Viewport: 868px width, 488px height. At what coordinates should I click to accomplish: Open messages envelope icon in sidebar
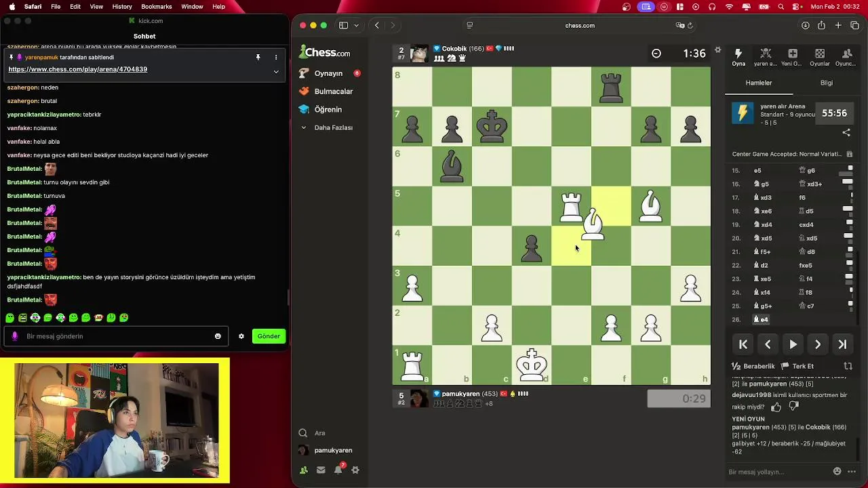click(320, 470)
